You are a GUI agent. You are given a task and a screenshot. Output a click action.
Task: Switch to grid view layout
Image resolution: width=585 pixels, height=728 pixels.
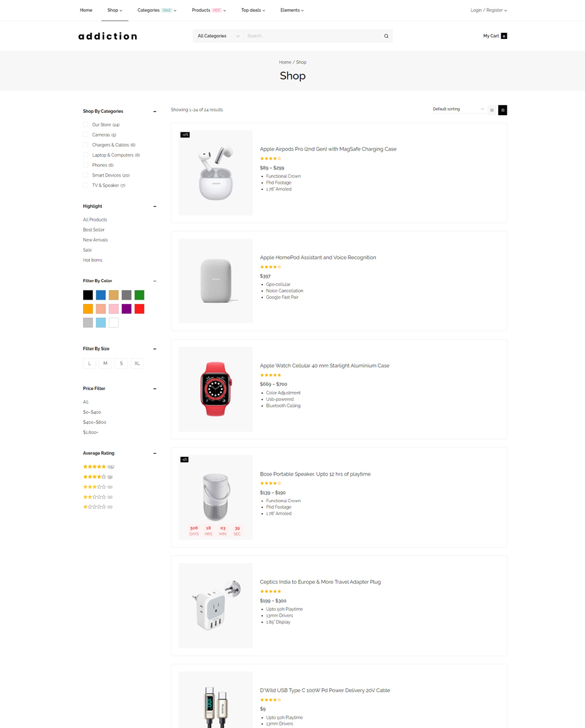coord(492,110)
